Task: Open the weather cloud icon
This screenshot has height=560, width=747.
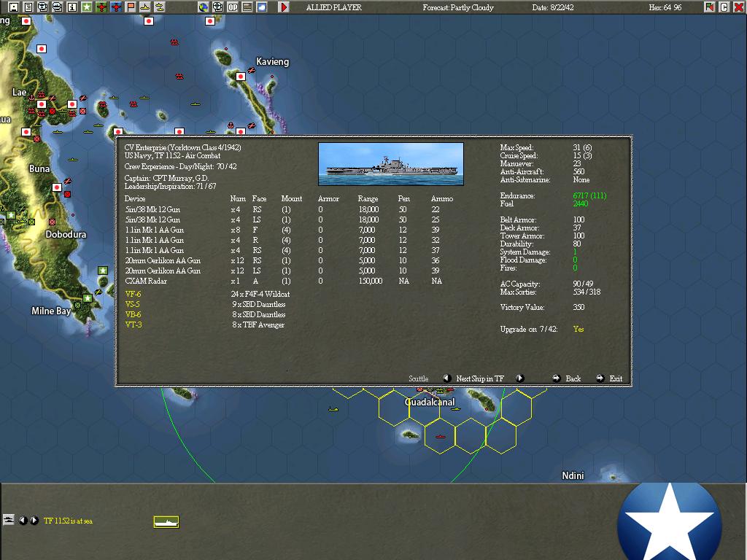Action: (x=262, y=7)
